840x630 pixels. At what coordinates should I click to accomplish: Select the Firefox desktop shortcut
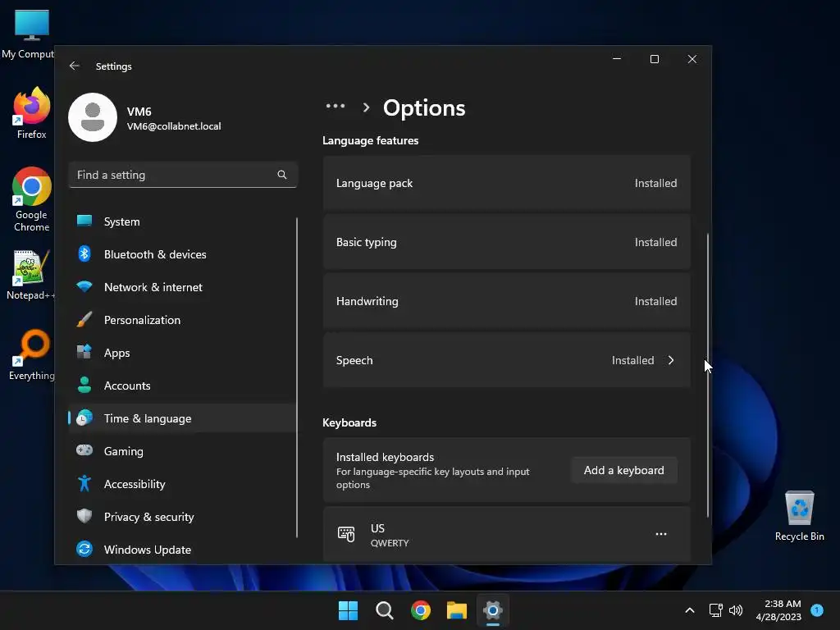coord(32,113)
